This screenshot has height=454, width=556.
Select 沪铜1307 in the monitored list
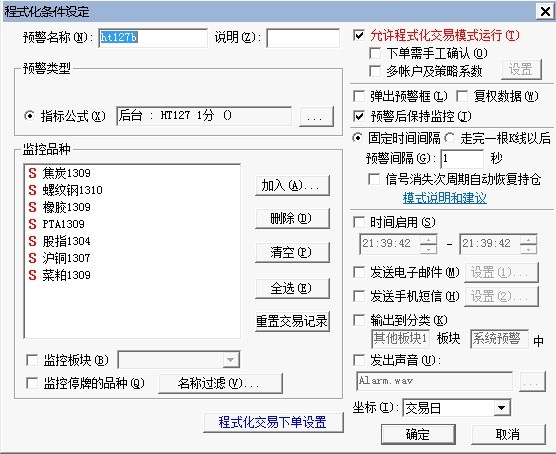(66, 258)
